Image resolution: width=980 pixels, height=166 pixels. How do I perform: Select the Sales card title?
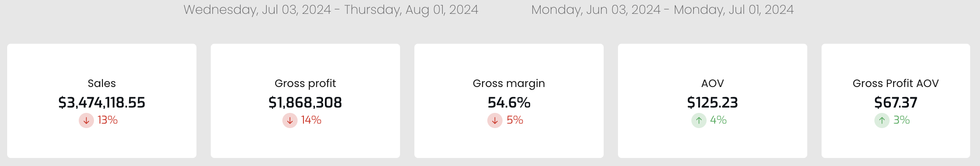[x=102, y=83]
